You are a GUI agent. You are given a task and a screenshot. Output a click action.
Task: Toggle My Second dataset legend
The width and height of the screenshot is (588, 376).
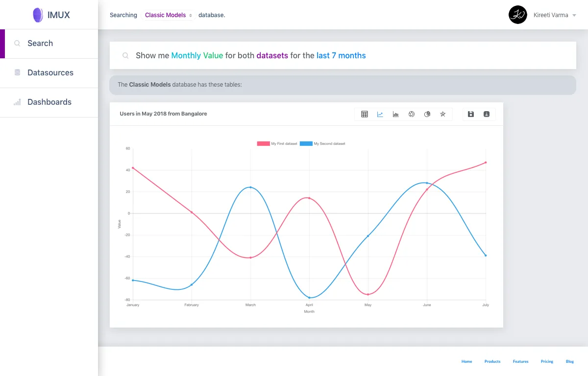(x=323, y=143)
